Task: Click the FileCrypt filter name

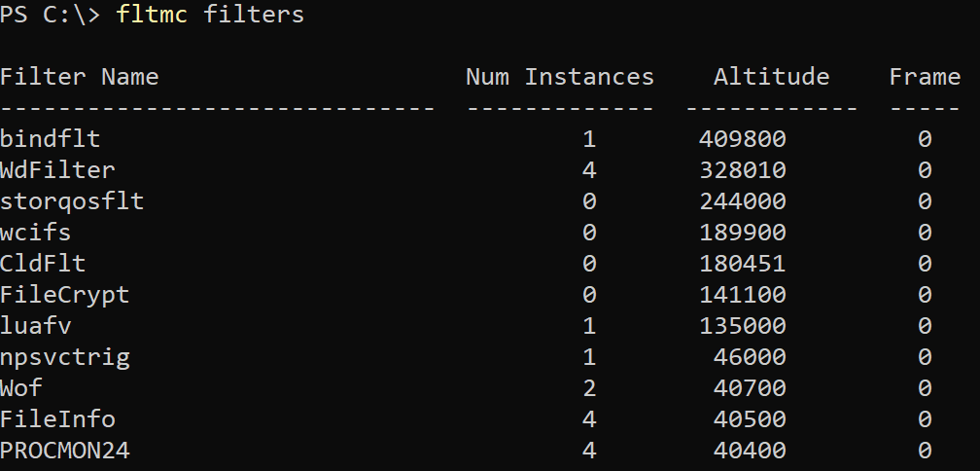Action: pos(64,295)
